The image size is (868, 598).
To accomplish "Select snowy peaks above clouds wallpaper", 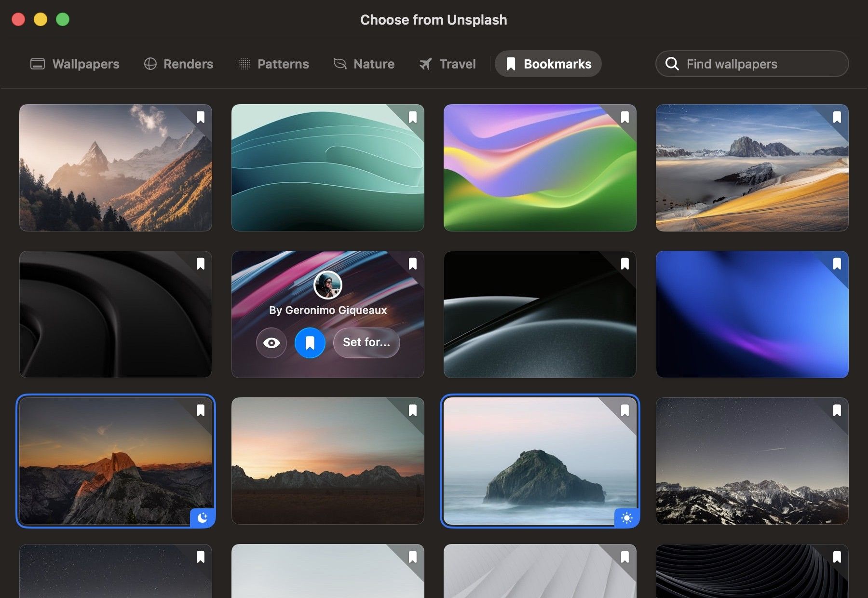I will [x=752, y=168].
